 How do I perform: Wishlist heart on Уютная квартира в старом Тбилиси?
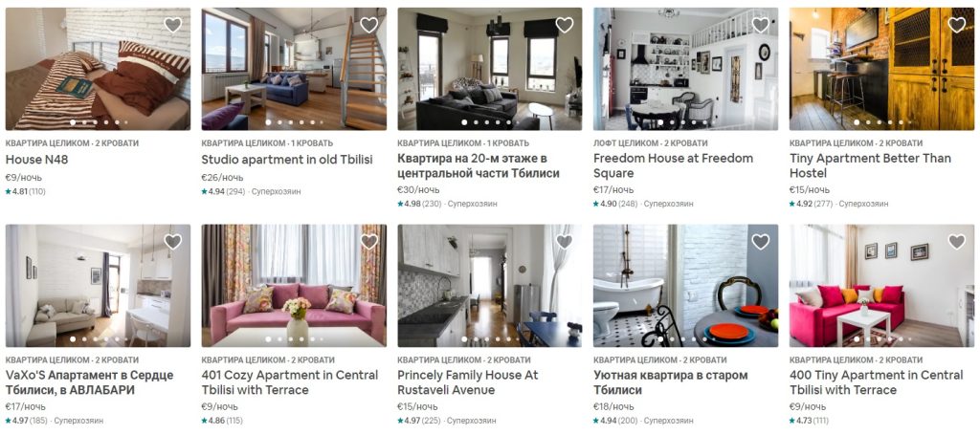(x=761, y=242)
